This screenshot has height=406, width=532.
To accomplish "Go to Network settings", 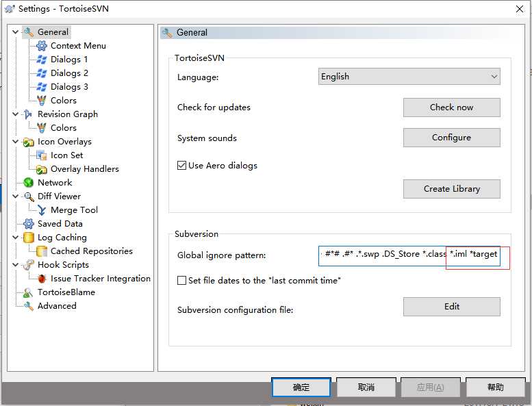I will coord(55,183).
